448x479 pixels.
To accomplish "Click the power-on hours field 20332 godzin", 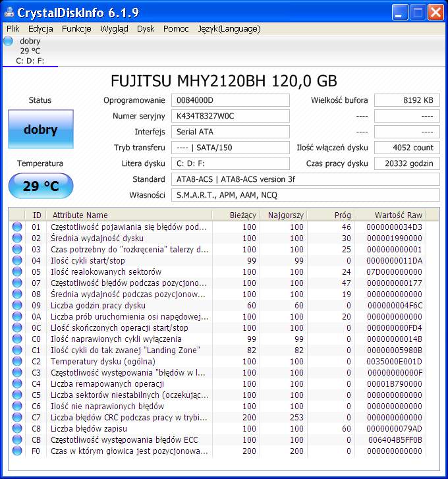I will coord(406,163).
